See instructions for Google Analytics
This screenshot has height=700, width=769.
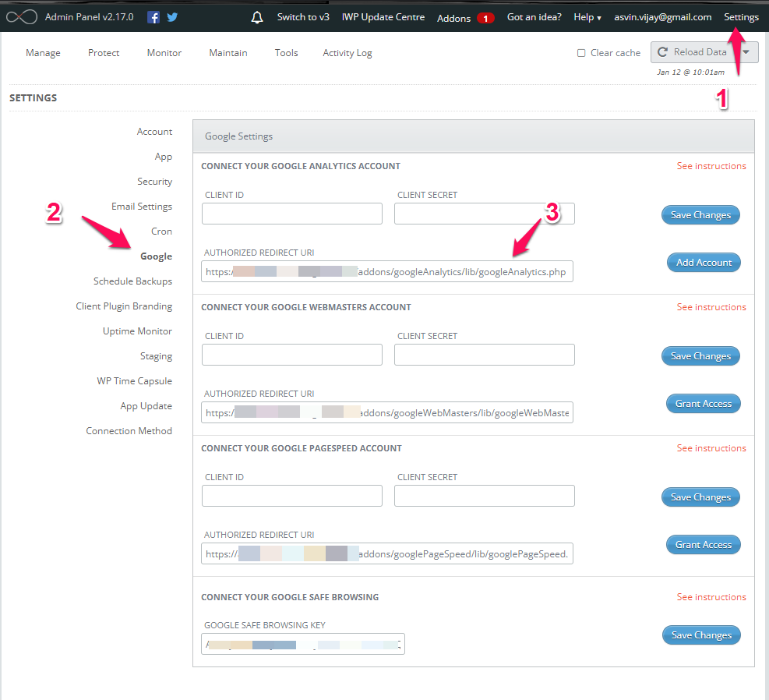tap(711, 166)
